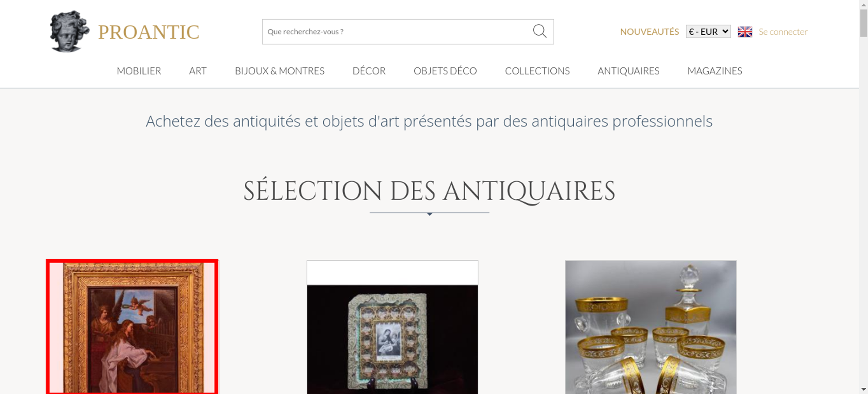Open the MAGAZINES menu item

pyautogui.click(x=715, y=71)
